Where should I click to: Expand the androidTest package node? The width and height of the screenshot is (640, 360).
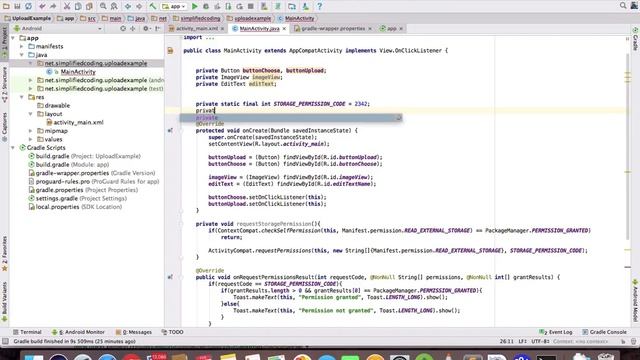point(31,80)
